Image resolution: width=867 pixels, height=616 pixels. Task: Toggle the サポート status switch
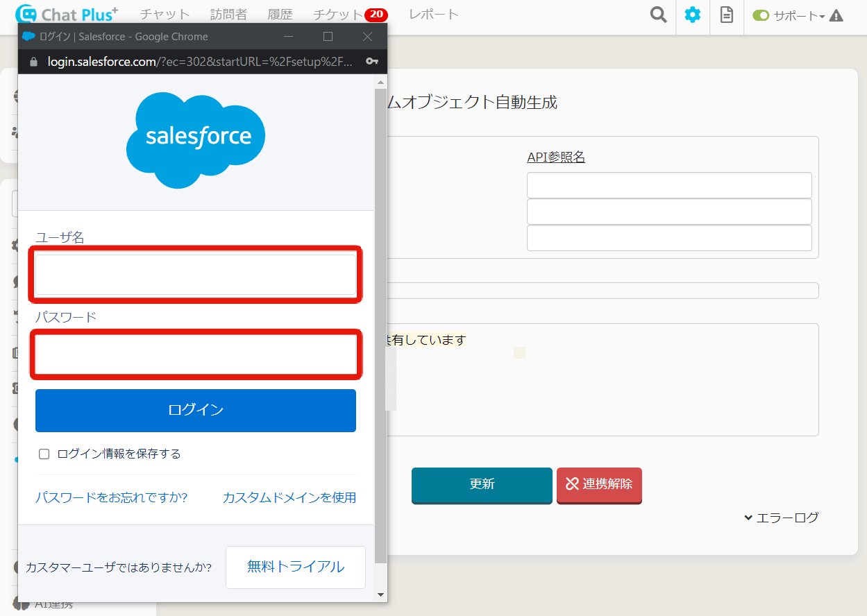pos(761,15)
